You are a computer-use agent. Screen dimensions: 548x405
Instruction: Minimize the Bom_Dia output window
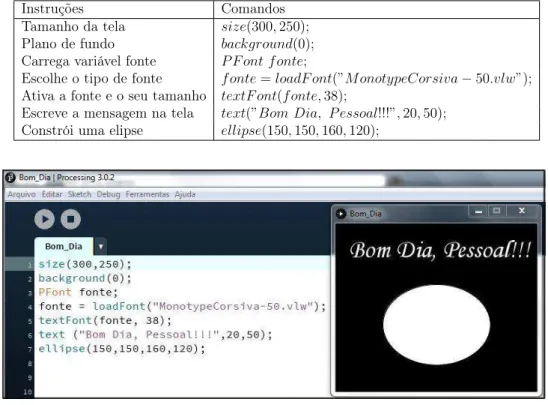tap(478, 211)
